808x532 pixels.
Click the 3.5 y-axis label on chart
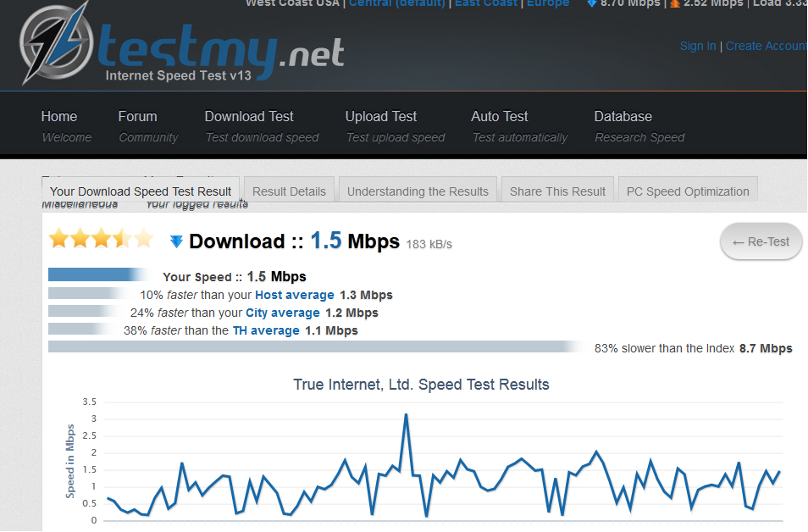[89, 402]
